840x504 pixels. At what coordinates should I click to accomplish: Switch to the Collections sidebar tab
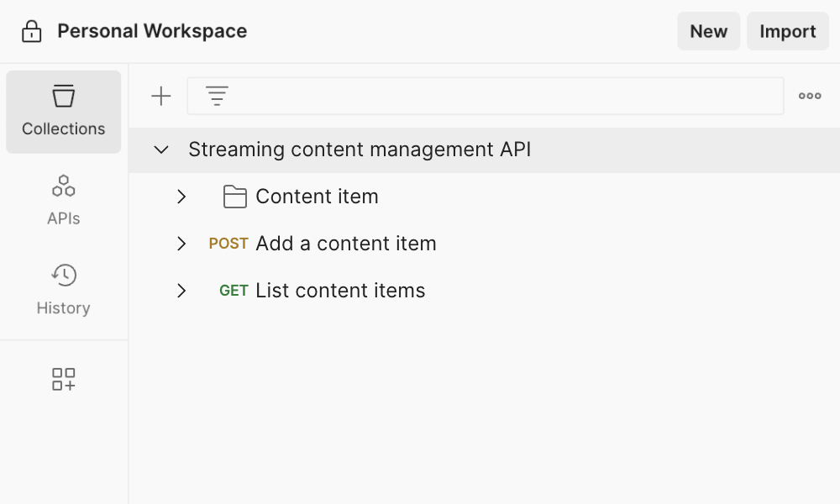click(x=64, y=112)
